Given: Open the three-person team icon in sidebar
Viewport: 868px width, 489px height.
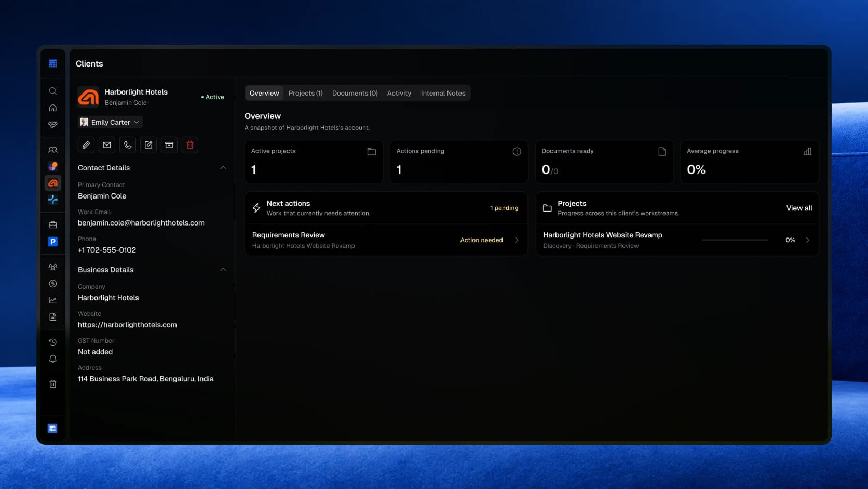Looking at the screenshot, I should [53, 267].
